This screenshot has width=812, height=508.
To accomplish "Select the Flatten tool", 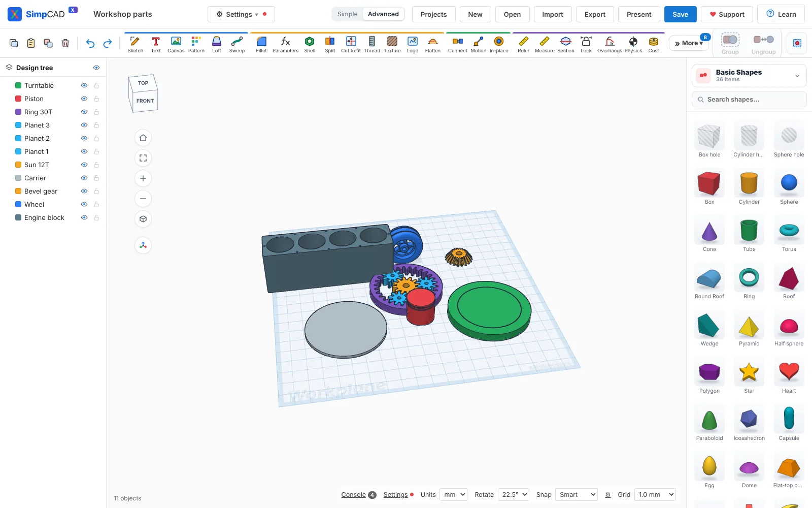I will 433,44.
